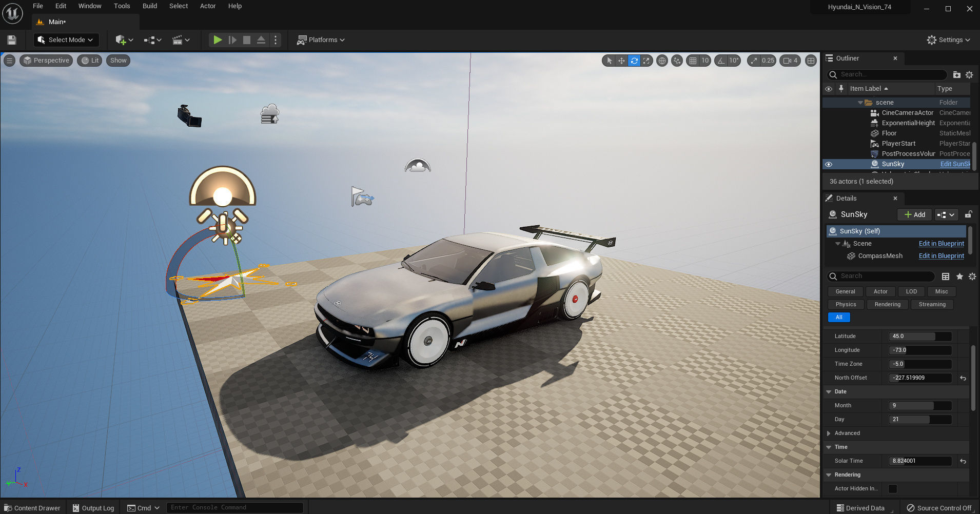
Task: Toggle SunSky visibility eye in Outliner
Action: tap(829, 164)
